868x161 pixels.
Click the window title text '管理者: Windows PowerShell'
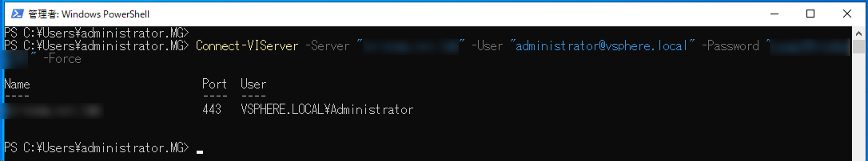(89, 14)
